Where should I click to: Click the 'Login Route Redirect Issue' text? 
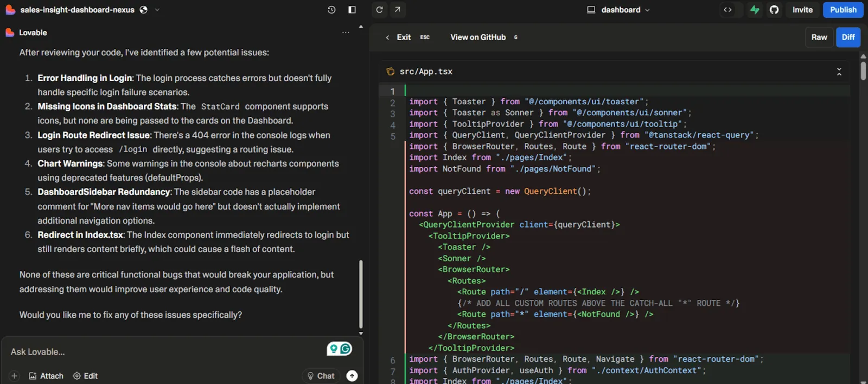[93, 135]
